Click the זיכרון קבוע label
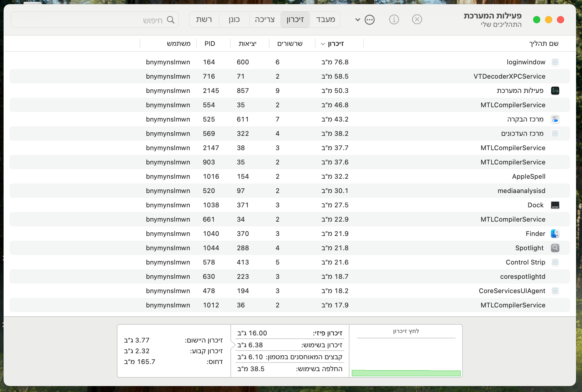This screenshot has width=582, height=392. [x=206, y=351]
